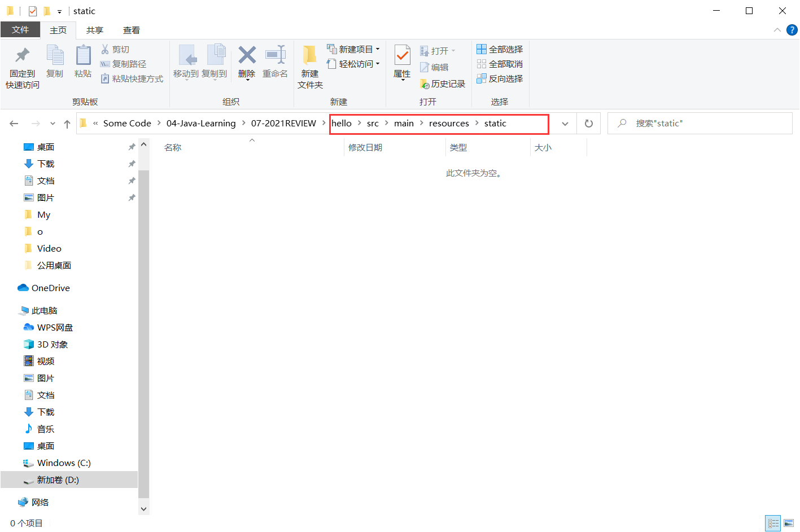Click Copy Path in clipboard group

pyautogui.click(x=123, y=64)
